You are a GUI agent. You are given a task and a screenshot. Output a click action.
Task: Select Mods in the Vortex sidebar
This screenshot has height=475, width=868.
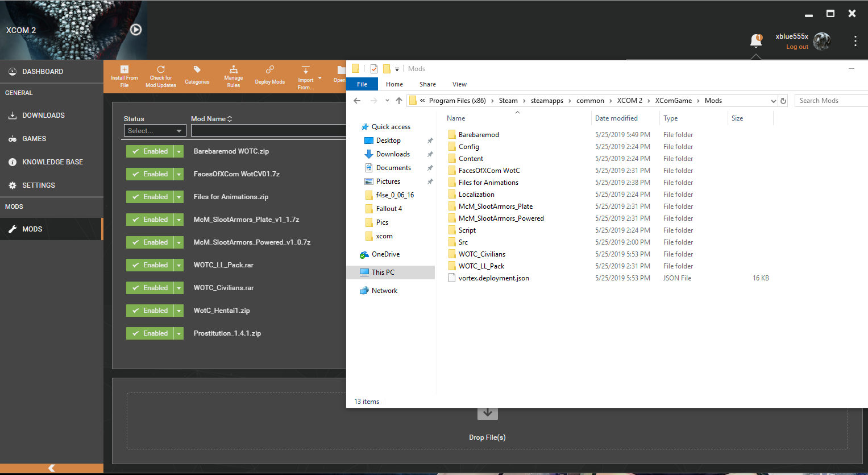(51, 229)
